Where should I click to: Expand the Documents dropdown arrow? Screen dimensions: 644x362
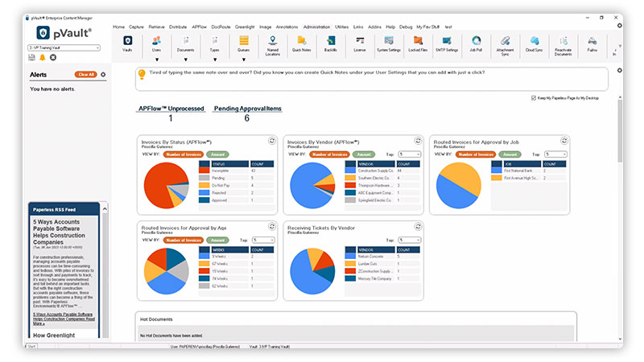(186, 60)
